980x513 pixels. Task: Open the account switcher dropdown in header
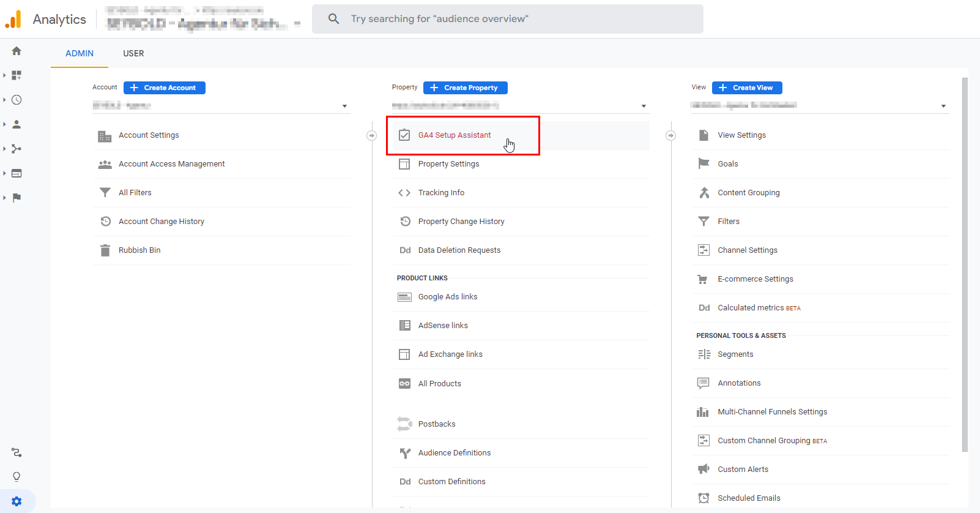(297, 24)
